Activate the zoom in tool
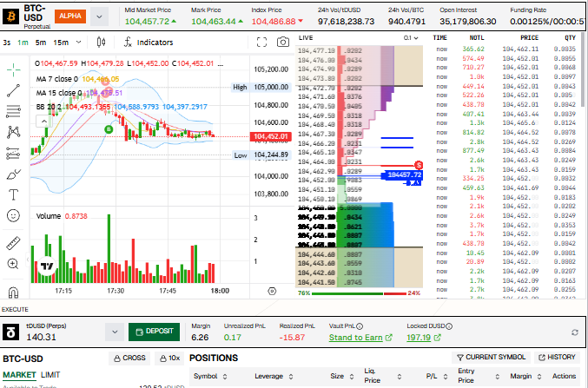This screenshot has height=388, width=588. click(14, 264)
